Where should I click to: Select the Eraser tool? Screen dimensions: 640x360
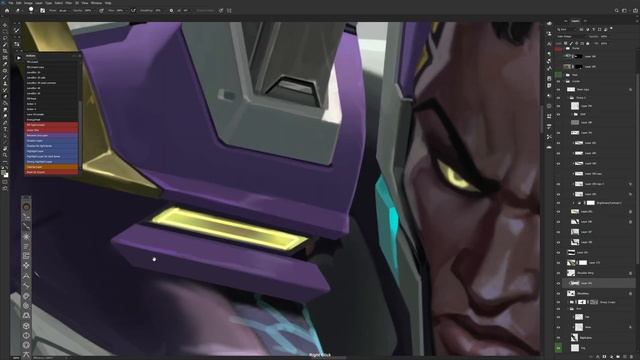[5, 96]
